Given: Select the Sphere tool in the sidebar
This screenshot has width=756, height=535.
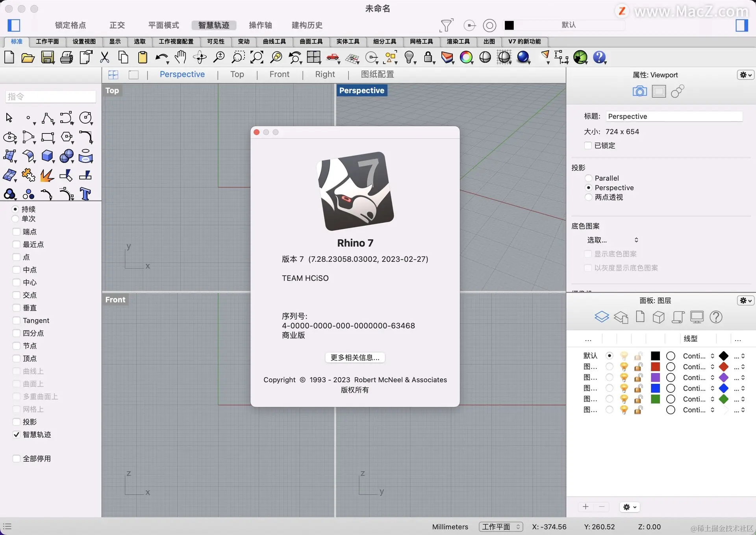Looking at the screenshot, I should (67, 156).
